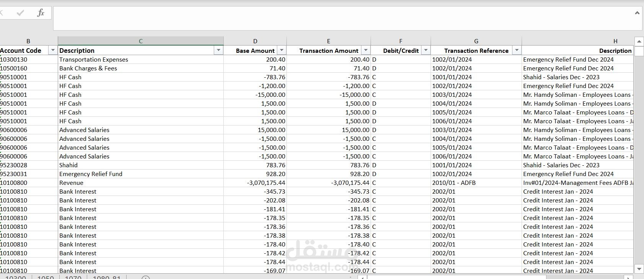The width and height of the screenshot is (644, 279).
Task: Select account code cell '10100800'
Action: click(x=29, y=183)
